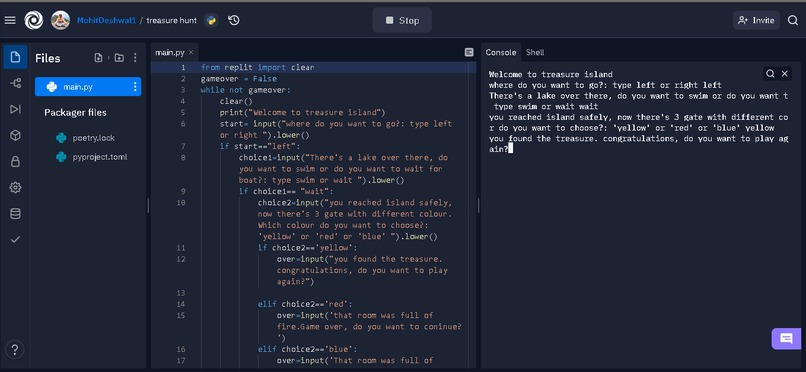
Task: Open the Files panel three-dot menu
Action: tap(135, 58)
